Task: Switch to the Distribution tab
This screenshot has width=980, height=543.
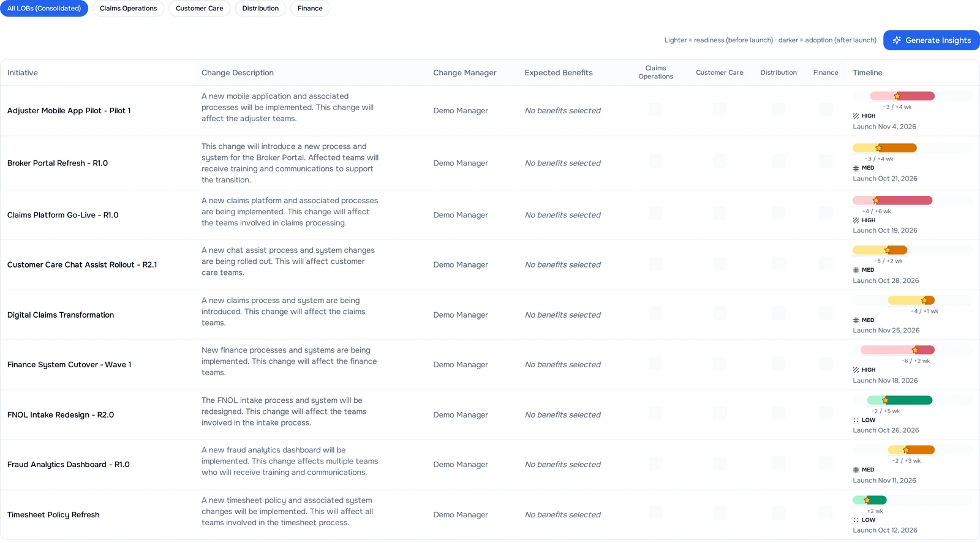Action: 260,9
